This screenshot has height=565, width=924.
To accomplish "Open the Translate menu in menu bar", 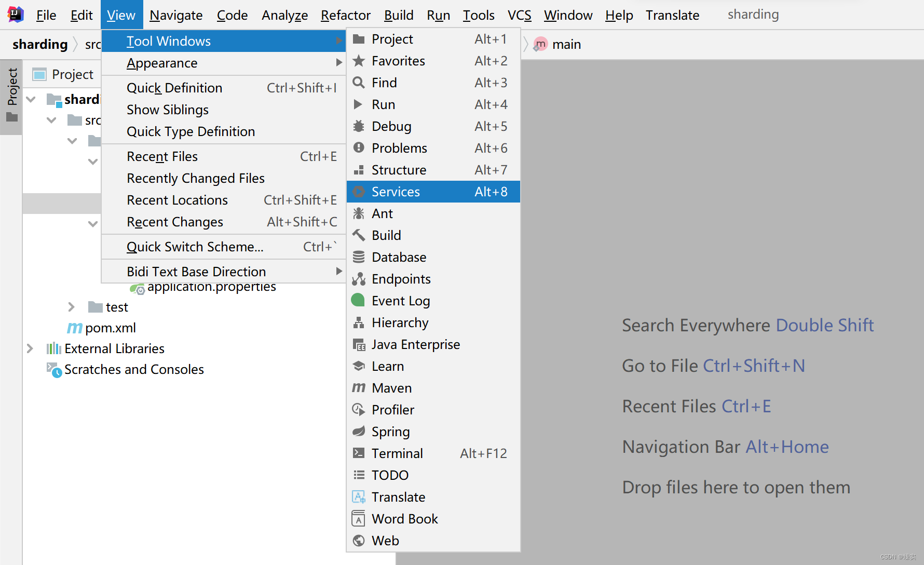I will [x=672, y=15].
